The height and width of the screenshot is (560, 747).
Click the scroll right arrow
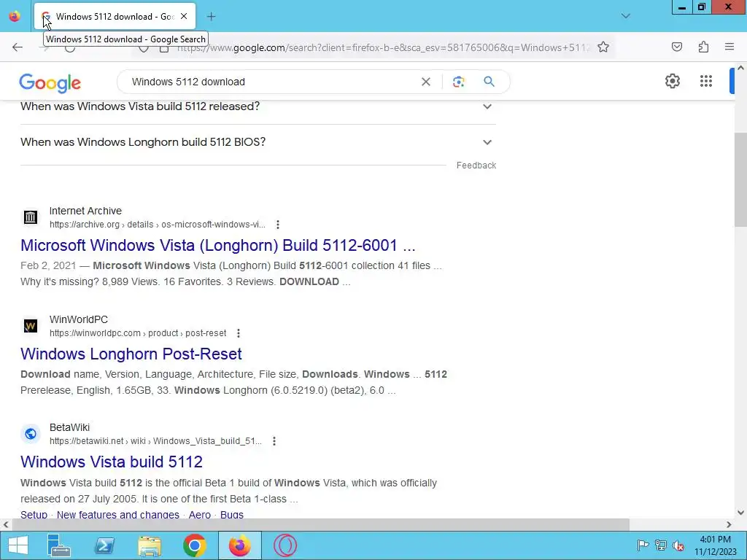(x=729, y=524)
